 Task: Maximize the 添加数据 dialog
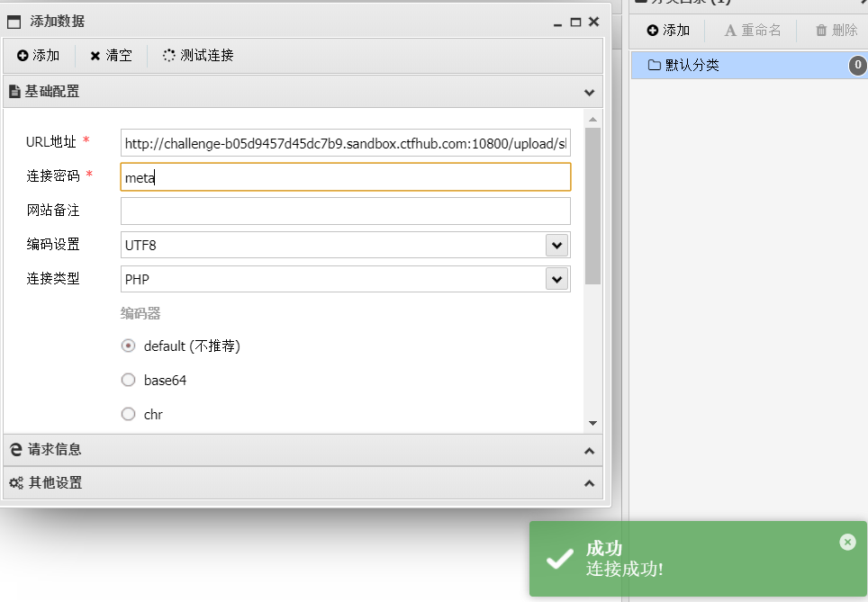(575, 22)
